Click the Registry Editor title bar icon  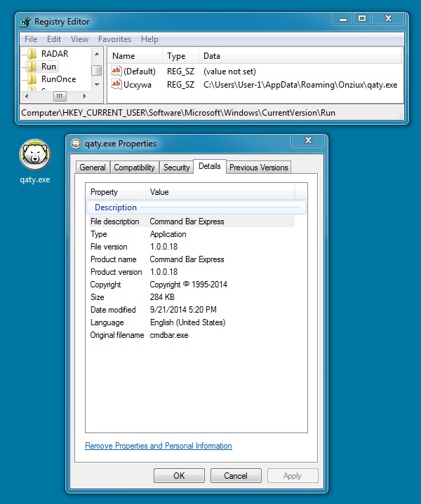(x=25, y=22)
